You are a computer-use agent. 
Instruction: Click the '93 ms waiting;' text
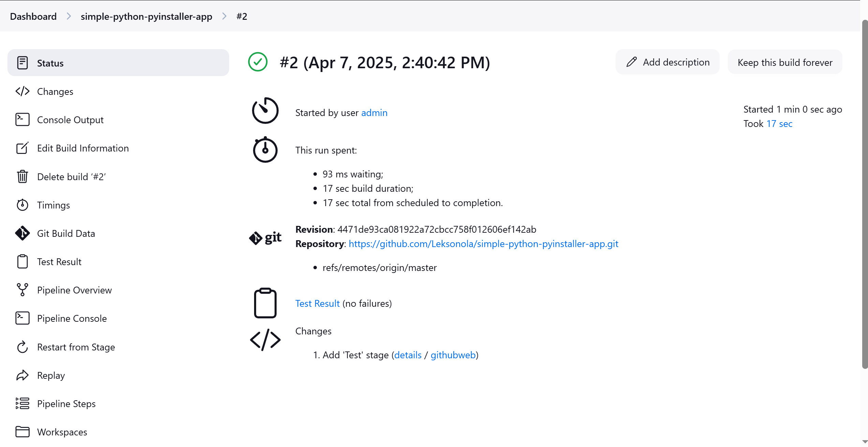tap(353, 174)
